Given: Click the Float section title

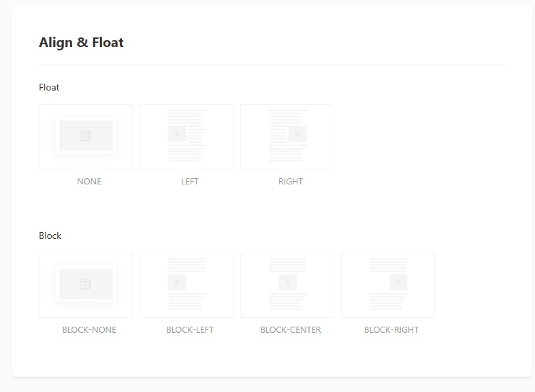Looking at the screenshot, I should click(x=49, y=87).
